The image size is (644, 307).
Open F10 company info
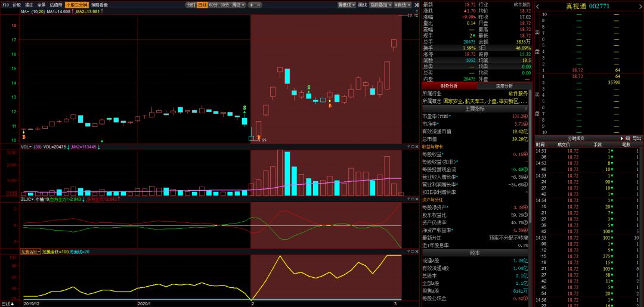(x=5, y=5)
